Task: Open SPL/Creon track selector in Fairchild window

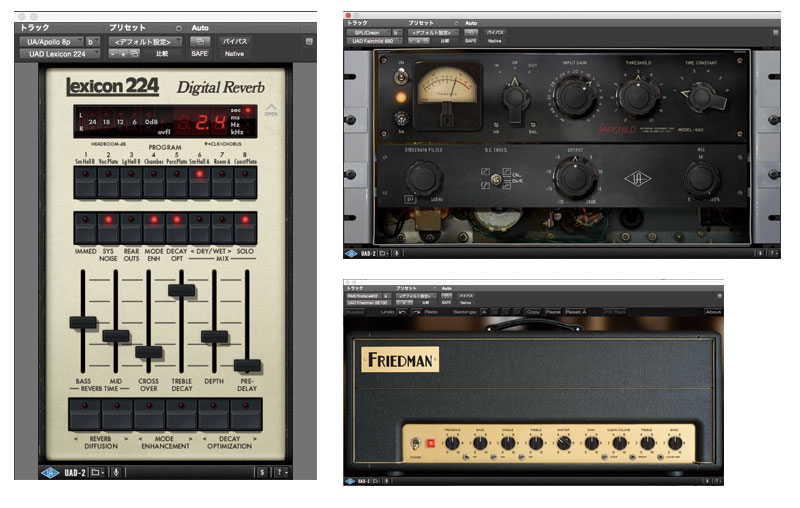Action: click(x=369, y=32)
